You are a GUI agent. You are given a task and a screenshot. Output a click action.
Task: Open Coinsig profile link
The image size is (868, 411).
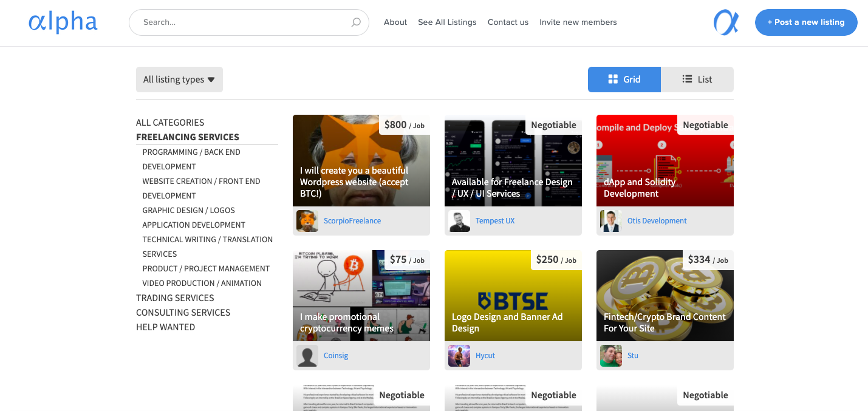pyautogui.click(x=336, y=356)
